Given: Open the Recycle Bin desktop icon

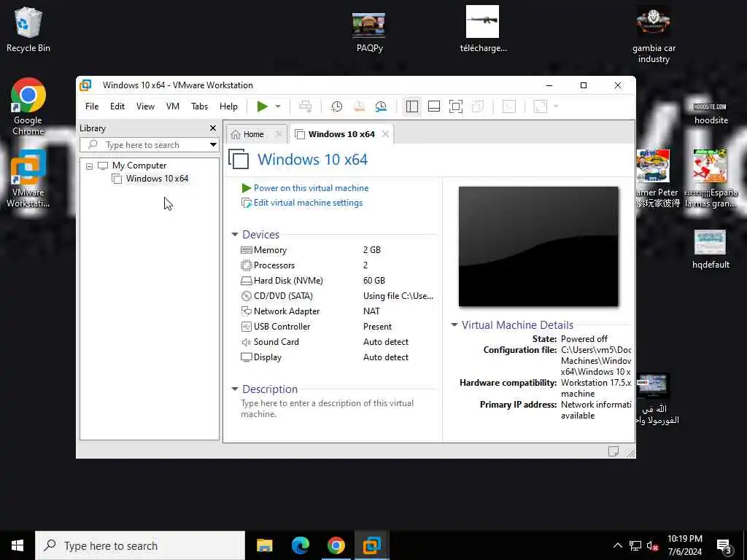Looking at the screenshot, I should point(28,29).
